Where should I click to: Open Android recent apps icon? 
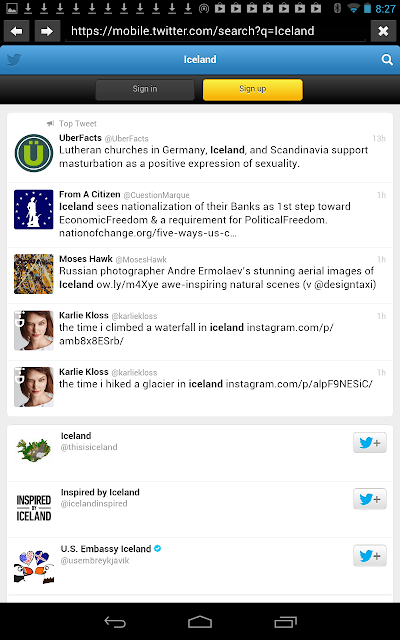coord(285,622)
